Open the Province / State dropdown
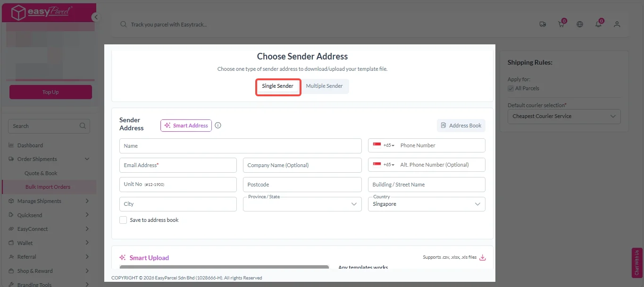This screenshot has width=644, height=287. coord(302,204)
